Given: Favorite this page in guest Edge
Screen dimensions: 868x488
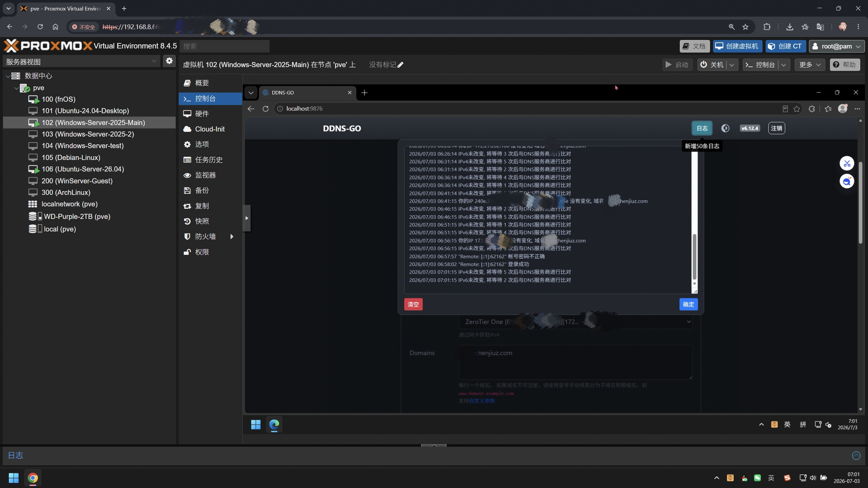Looking at the screenshot, I should point(797,109).
